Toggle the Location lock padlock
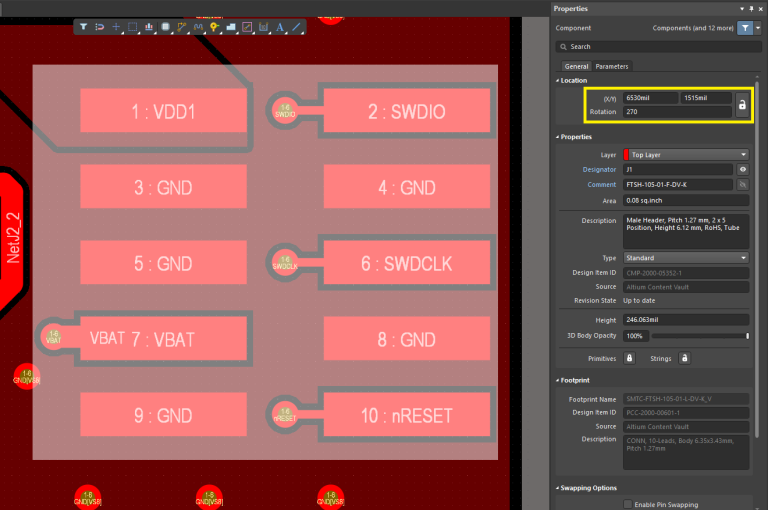The height and width of the screenshot is (510, 768). click(x=742, y=105)
